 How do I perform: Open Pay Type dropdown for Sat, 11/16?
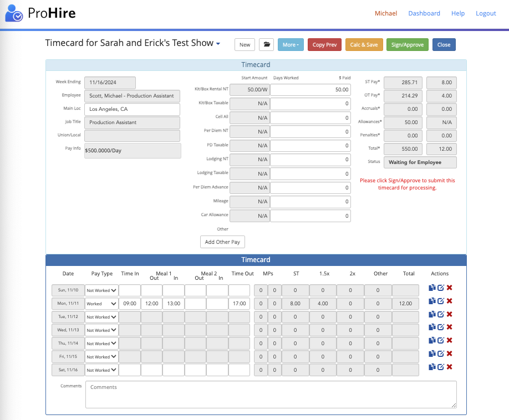101,370
